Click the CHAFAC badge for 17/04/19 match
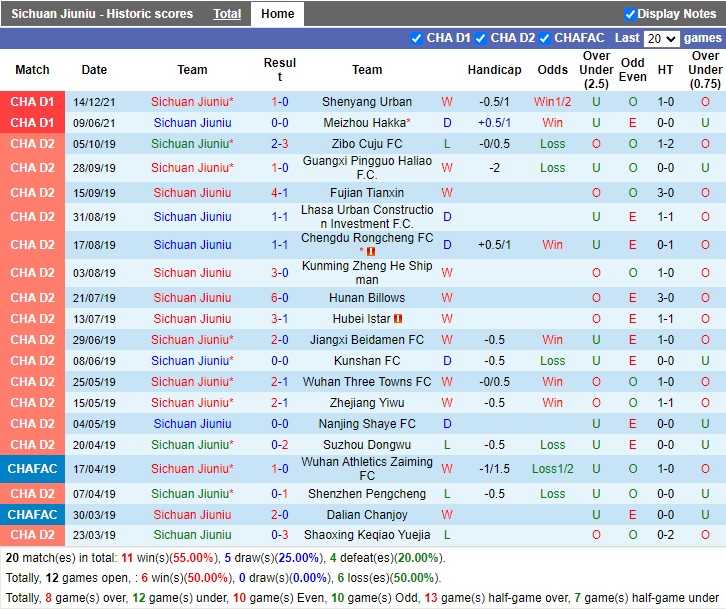This screenshot has height=609, width=726. tap(32, 469)
